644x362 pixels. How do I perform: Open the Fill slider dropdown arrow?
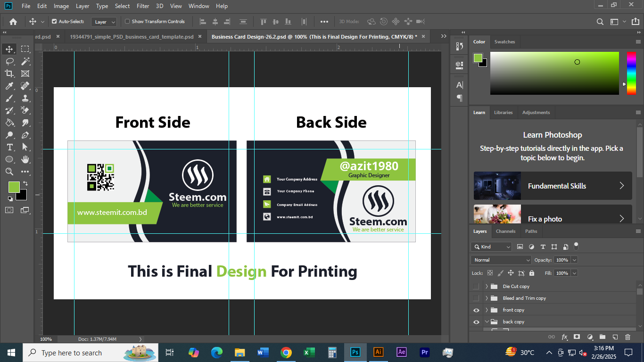coord(574,273)
